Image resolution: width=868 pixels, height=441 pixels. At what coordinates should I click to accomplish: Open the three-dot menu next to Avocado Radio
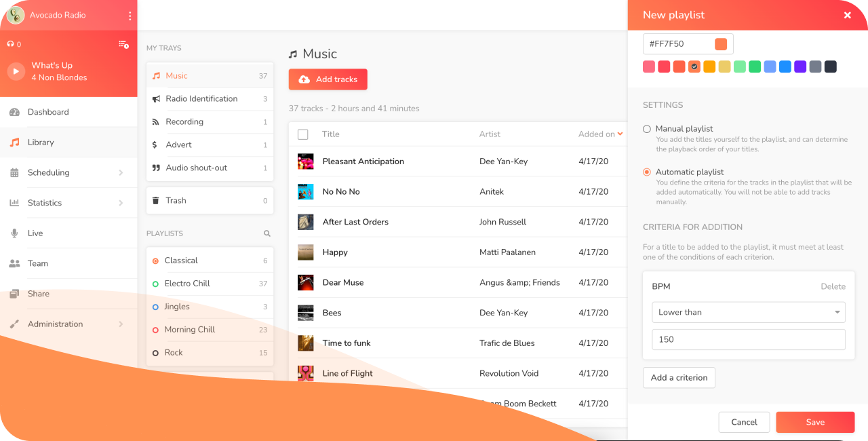(130, 16)
